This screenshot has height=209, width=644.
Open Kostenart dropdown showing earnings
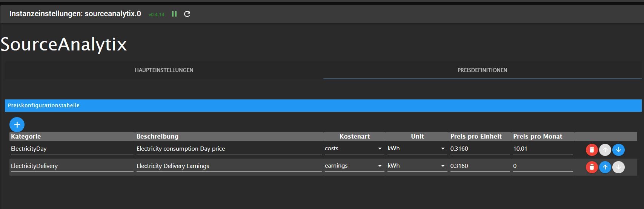pos(354,166)
